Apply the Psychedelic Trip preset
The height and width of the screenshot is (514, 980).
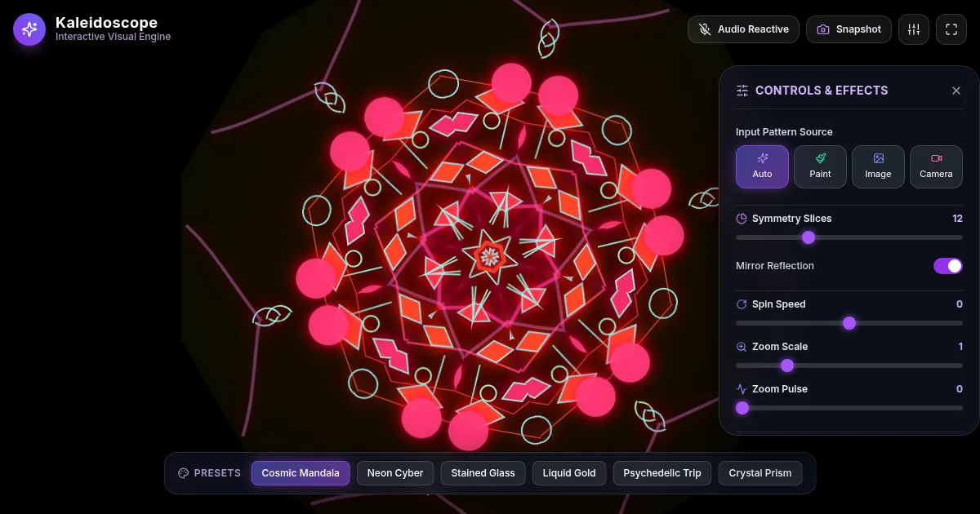662,473
